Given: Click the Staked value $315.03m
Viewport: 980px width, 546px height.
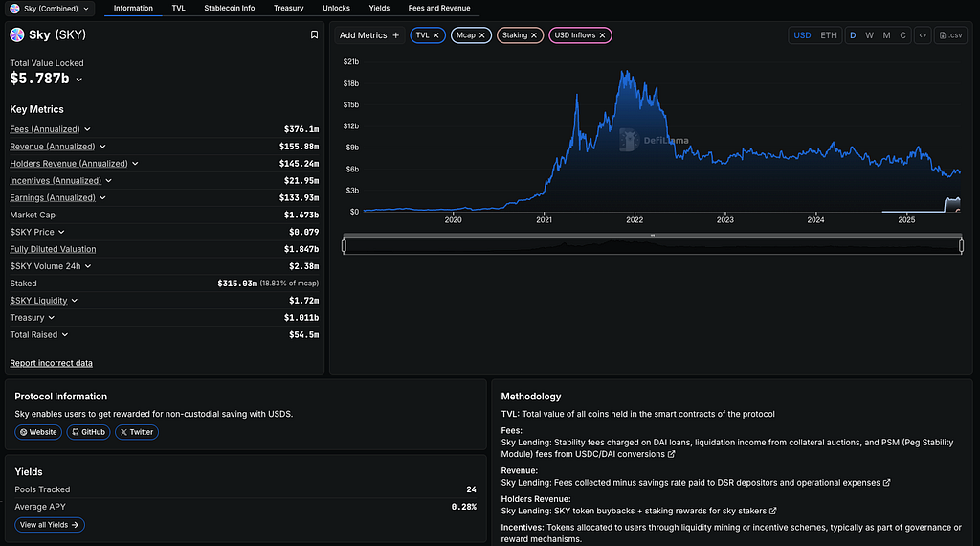Looking at the screenshot, I should (237, 284).
